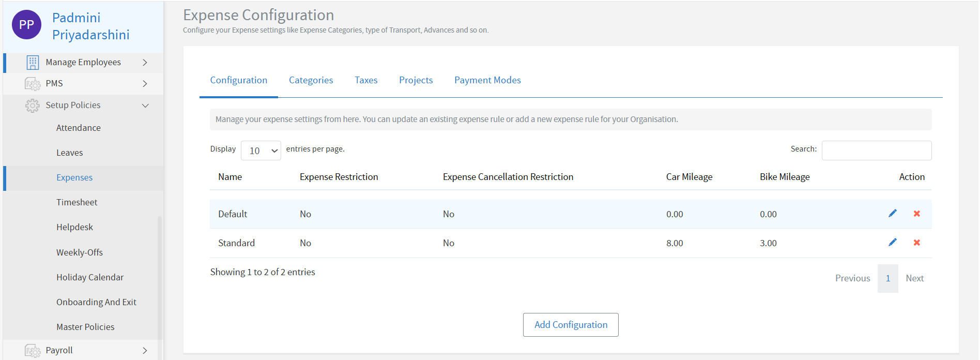This screenshot has width=980, height=360.
Task: Click the PP profile avatar
Action: pos(26,25)
